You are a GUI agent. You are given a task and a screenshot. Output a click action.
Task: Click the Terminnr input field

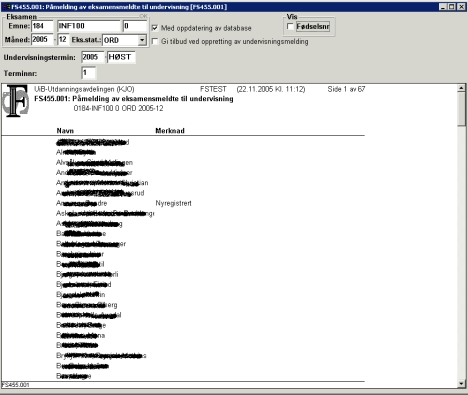click(89, 73)
